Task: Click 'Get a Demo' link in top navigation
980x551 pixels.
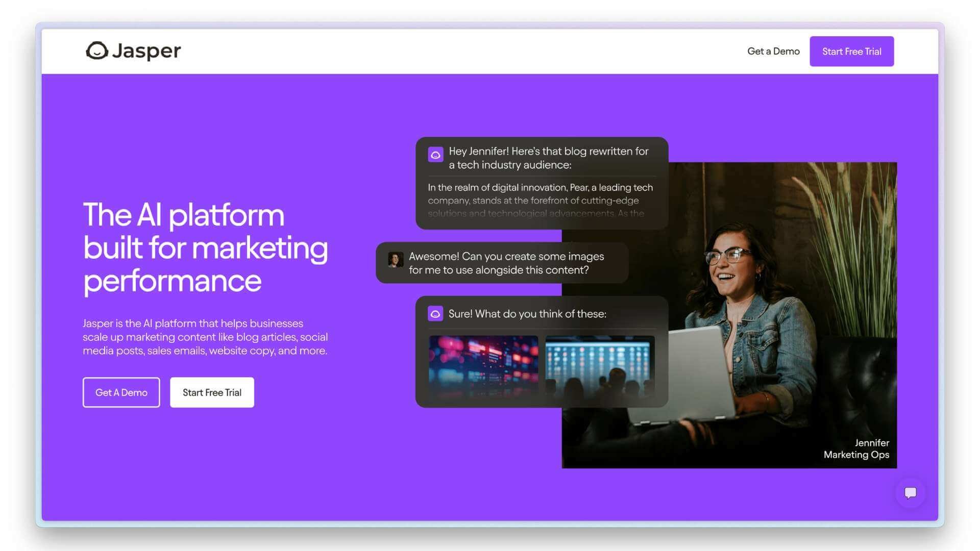Action: pyautogui.click(x=773, y=51)
